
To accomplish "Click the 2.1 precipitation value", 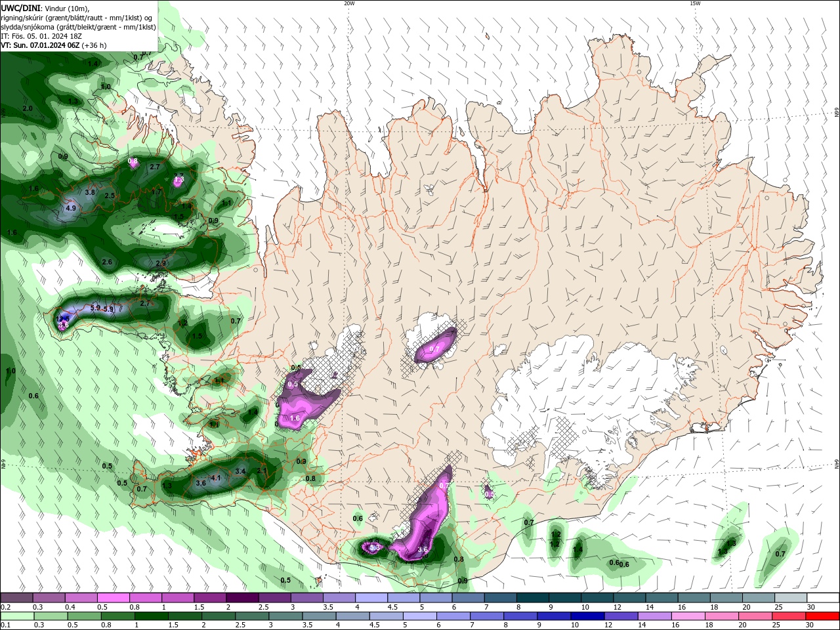I will click(262, 471).
